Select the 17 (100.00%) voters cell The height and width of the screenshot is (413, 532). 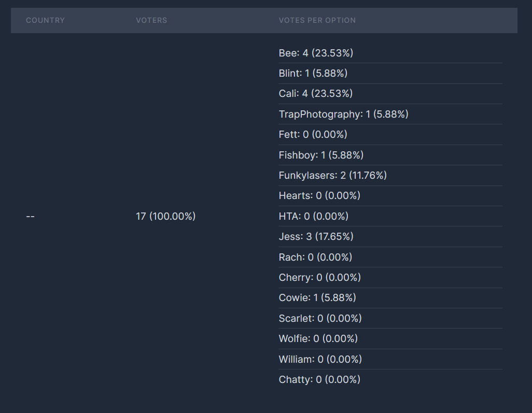point(165,217)
